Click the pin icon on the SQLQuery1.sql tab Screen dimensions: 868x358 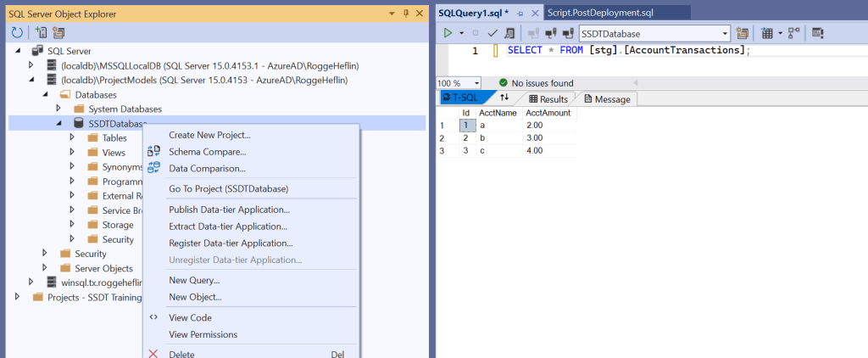pyautogui.click(x=520, y=14)
